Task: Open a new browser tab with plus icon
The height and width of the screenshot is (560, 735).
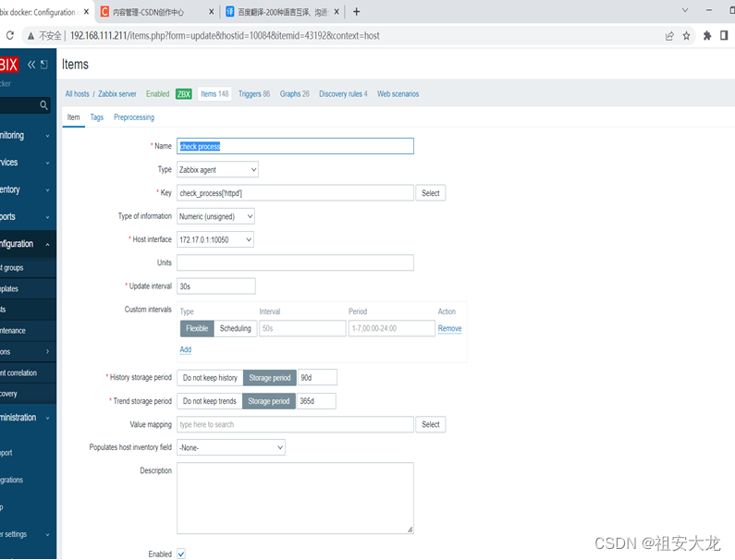Action: click(x=356, y=12)
